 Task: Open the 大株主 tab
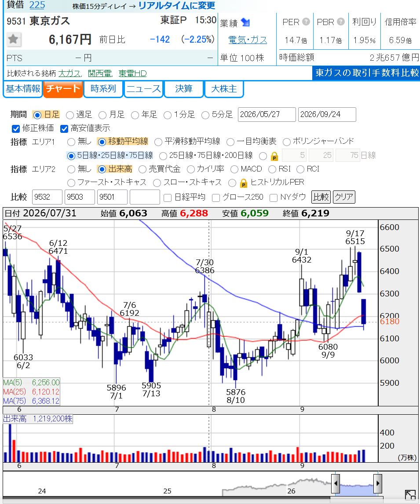click(224, 89)
